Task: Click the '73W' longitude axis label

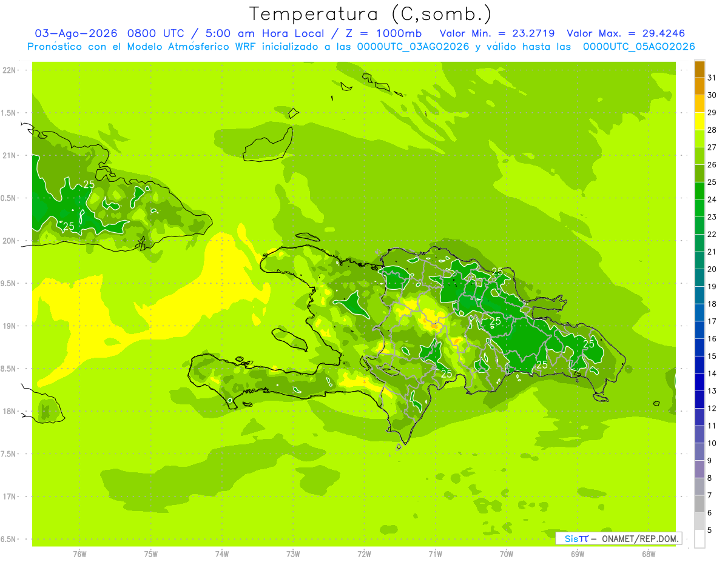Action: click(293, 554)
